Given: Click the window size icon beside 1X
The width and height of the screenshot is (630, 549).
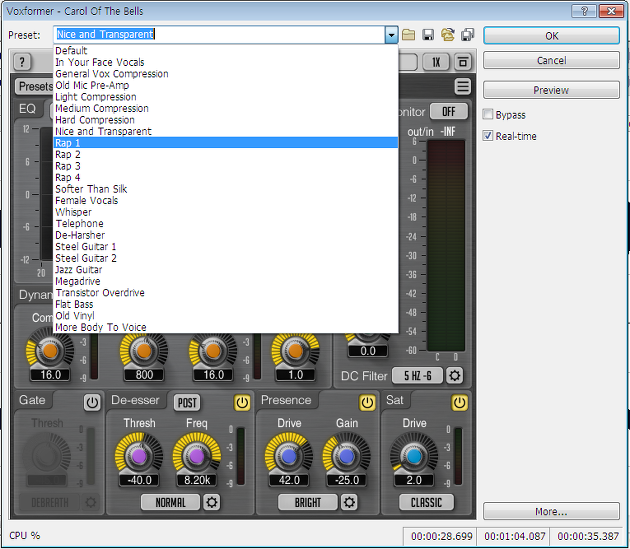Looking at the screenshot, I should click(x=462, y=62).
